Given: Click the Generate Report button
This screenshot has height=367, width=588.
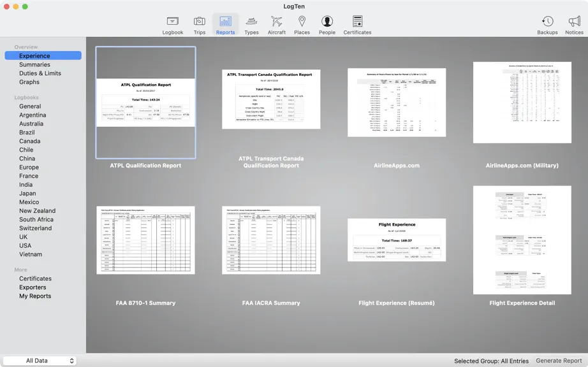Looking at the screenshot, I should pyautogui.click(x=559, y=361).
